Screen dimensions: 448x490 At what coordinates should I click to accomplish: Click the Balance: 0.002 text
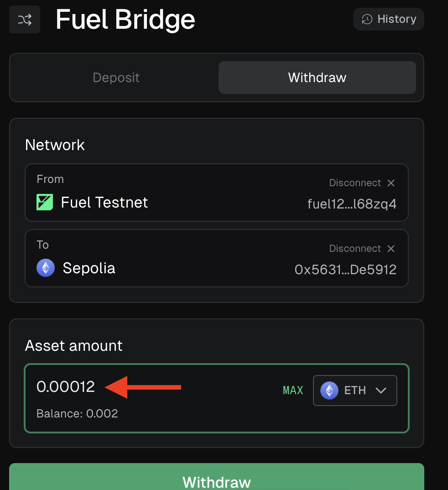pyautogui.click(x=77, y=413)
